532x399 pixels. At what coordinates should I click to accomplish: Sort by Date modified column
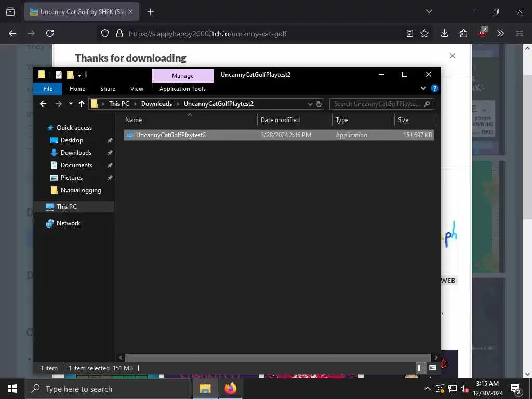click(295, 120)
